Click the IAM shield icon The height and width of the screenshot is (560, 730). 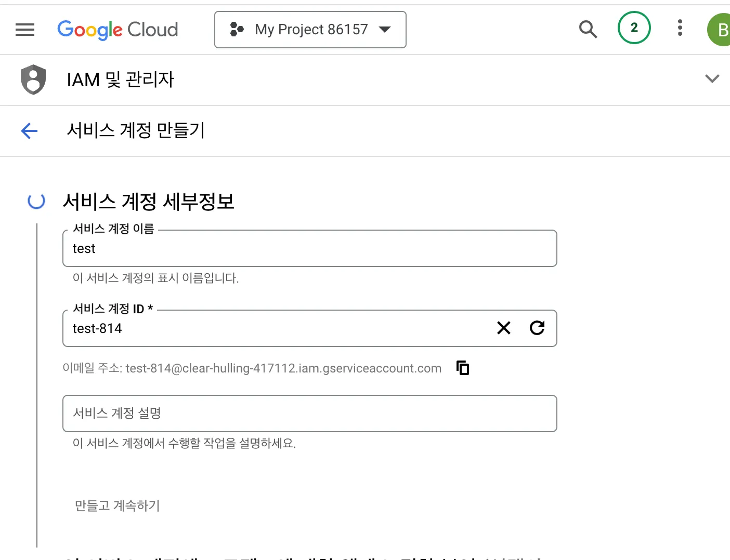33,79
